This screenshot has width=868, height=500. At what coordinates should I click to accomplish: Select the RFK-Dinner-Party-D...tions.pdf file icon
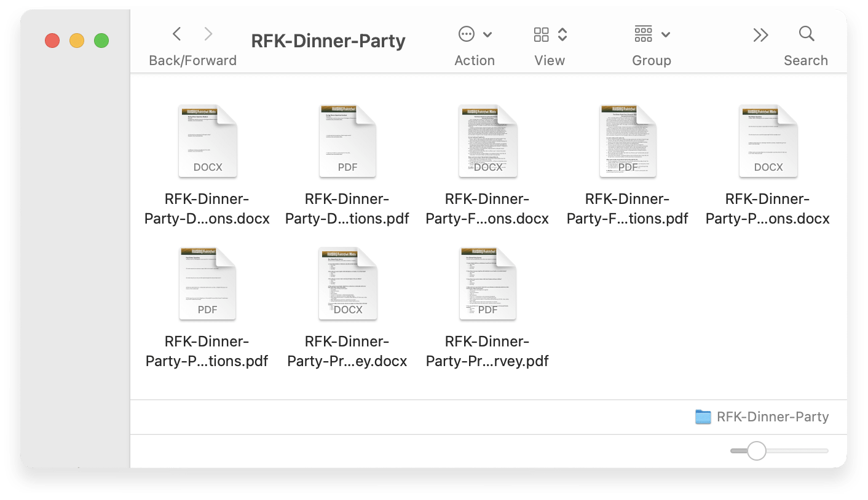[x=348, y=141]
